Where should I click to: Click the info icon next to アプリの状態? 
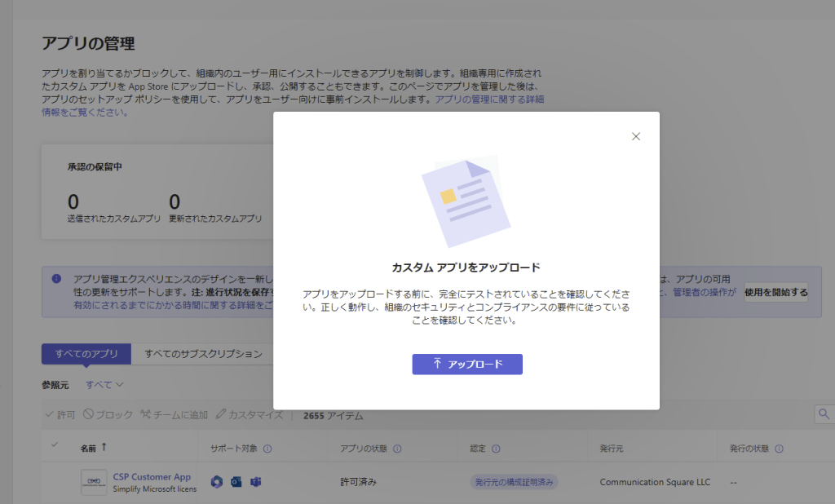coord(395,449)
